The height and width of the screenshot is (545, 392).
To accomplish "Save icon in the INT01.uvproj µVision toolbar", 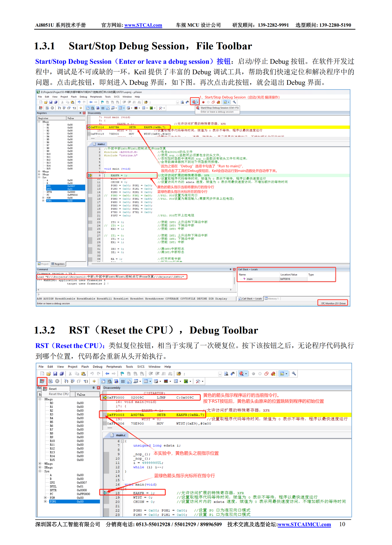I will point(51,102).
